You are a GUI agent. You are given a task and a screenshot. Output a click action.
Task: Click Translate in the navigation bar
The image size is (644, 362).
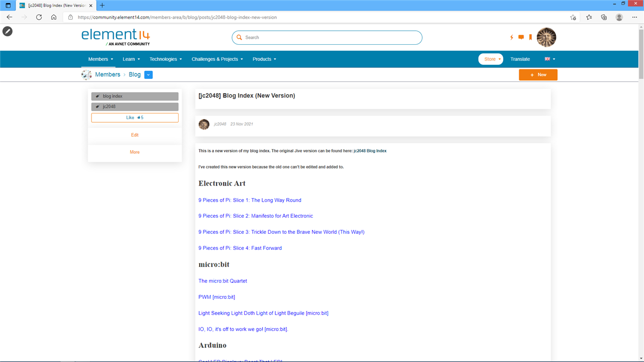[x=520, y=59]
